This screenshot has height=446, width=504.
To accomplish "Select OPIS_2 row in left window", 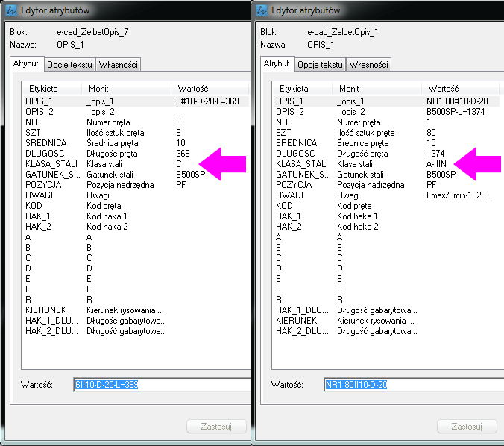I will [136, 112].
